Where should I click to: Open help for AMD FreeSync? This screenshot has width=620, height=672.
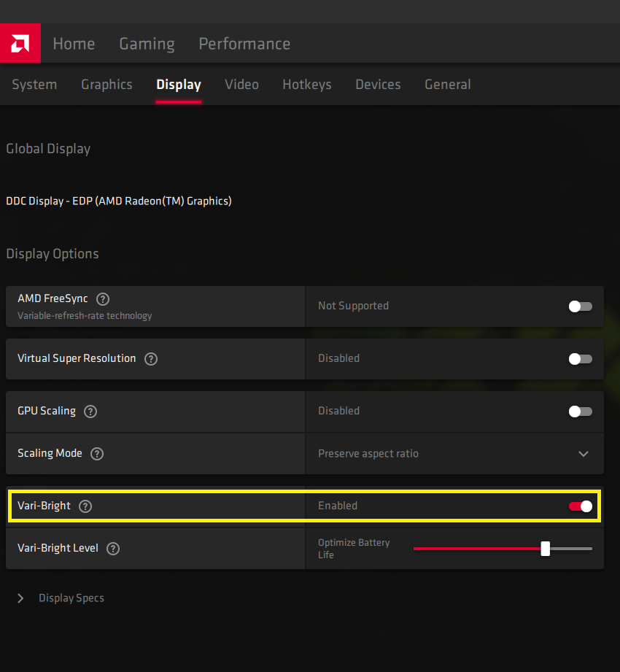click(x=103, y=298)
